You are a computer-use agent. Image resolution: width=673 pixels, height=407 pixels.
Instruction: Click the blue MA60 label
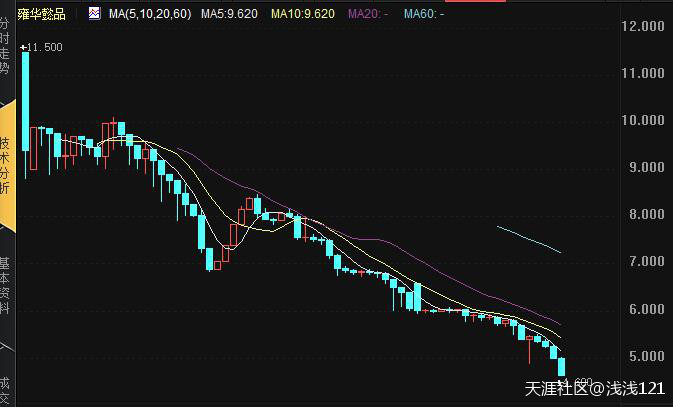click(423, 14)
